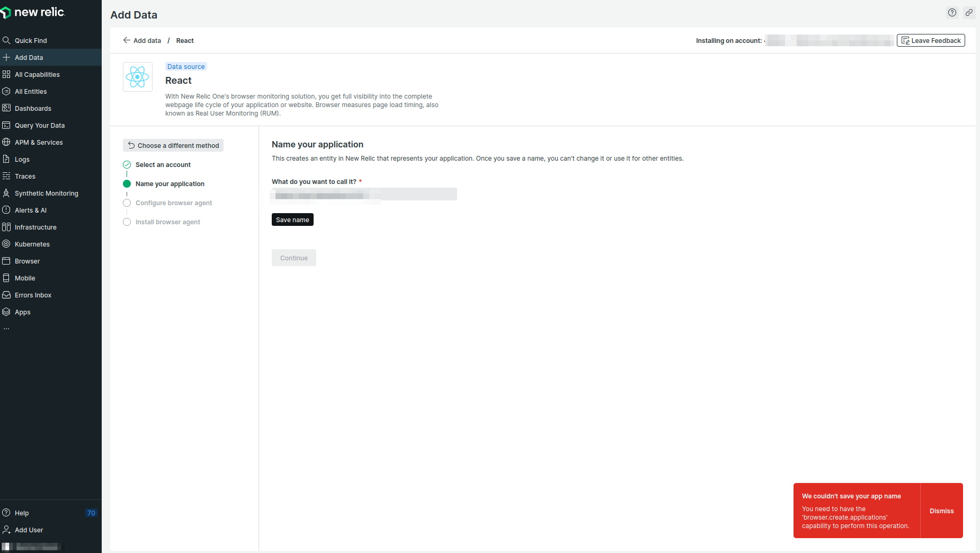
Task: Open Help menu in sidebar
Action: [x=22, y=513]
